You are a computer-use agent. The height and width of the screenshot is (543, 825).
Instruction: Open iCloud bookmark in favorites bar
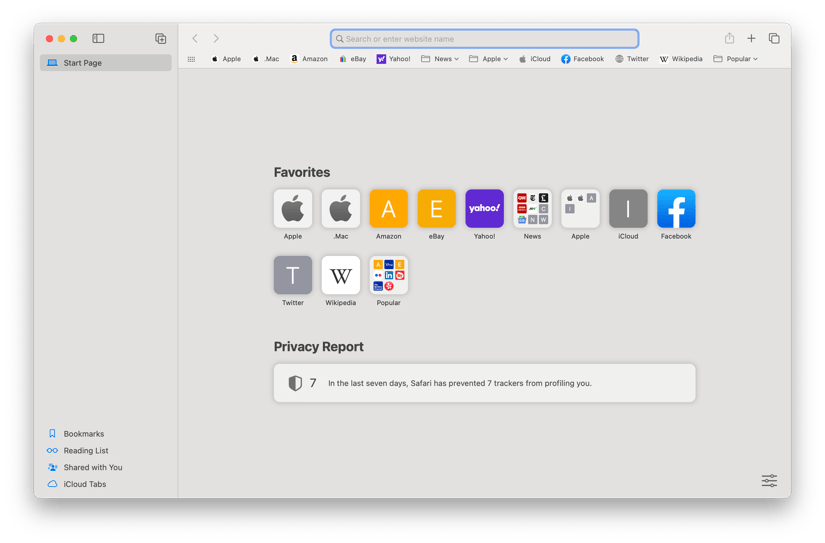tap(535, 59)
